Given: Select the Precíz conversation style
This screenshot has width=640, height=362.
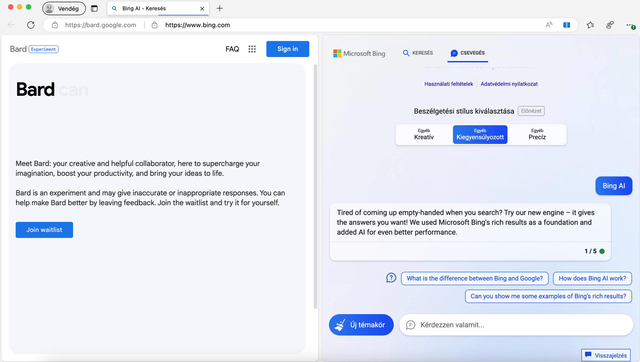Looking at the screenshot, I should click(x=537, y=135).
